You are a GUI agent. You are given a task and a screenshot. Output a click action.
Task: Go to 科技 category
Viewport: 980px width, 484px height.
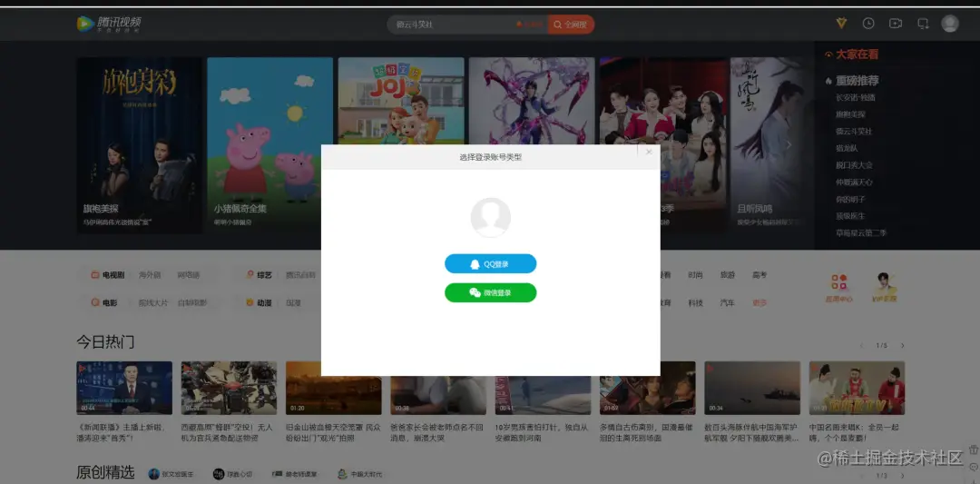[695, 302]
